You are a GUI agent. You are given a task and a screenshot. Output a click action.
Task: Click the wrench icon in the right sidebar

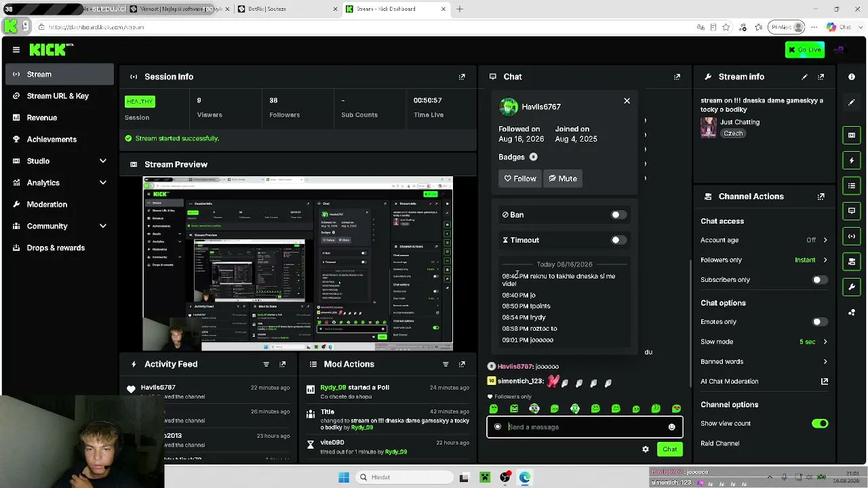[852, 287]
